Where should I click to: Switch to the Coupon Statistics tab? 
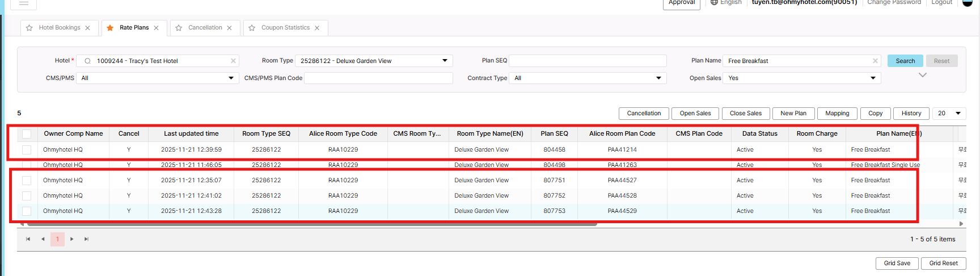click(285, 28)
